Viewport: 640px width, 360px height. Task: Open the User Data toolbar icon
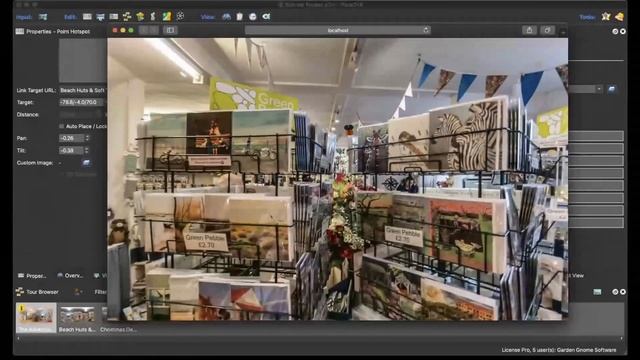click(x=114, y=16)
